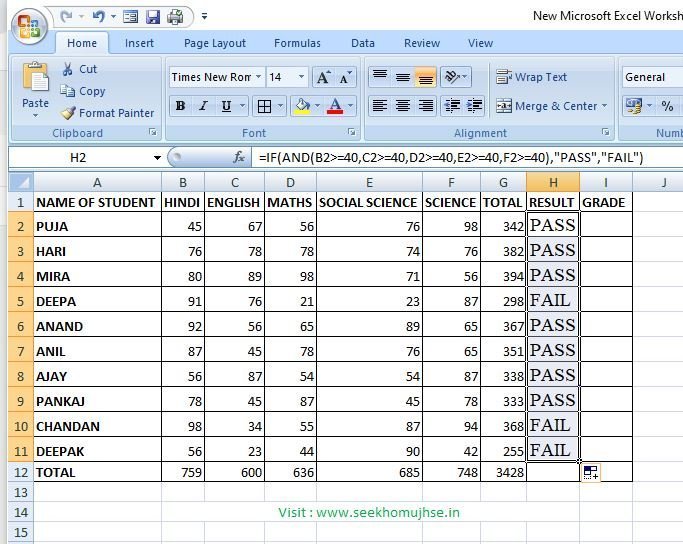Click the Save icon in quick access toolbar
This screenshot has height=544, width=683.
(x=153, y=17)
